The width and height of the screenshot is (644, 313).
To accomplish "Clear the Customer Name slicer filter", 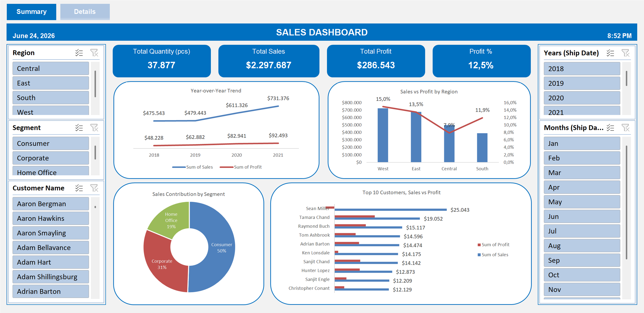I will 94,188.
